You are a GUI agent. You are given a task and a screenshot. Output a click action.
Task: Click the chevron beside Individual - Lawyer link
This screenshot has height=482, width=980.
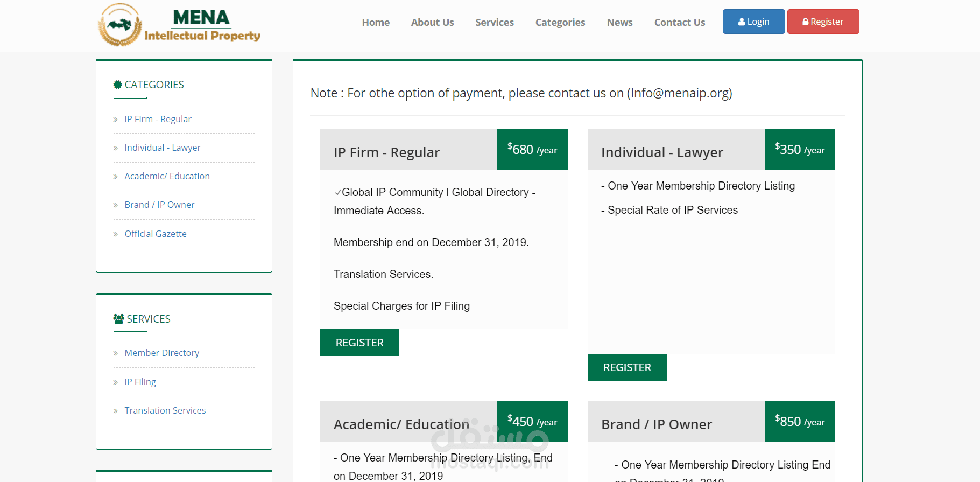116,148
